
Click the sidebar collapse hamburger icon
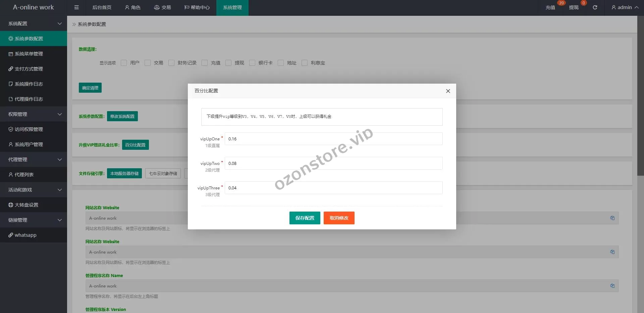click(76, 7)
